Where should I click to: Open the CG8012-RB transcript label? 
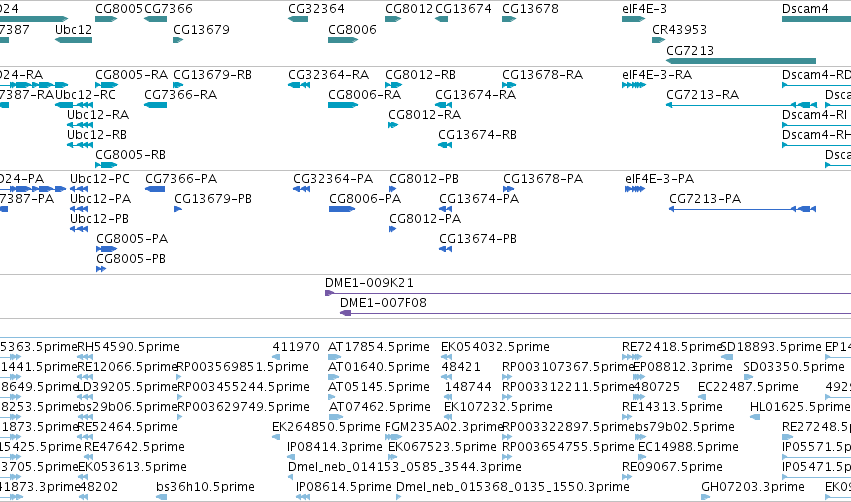point(420,75)
